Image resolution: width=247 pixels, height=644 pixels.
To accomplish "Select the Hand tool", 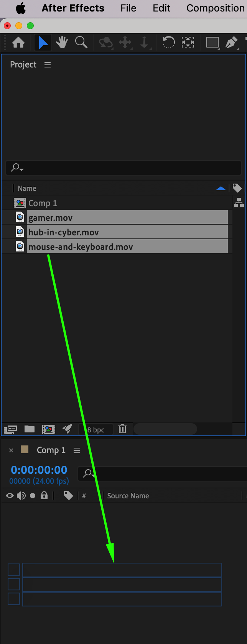I will click(x=62, y=42).
